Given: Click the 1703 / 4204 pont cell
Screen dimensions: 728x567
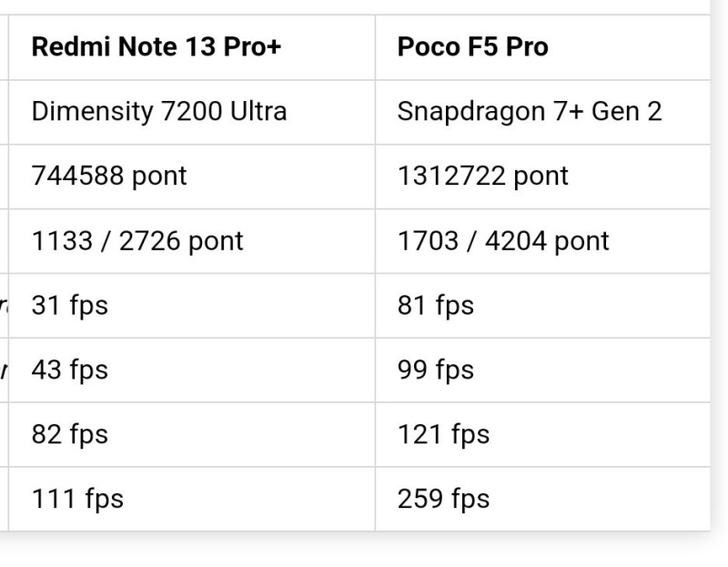Looking at the screenshot, I should tap(542, 241).
